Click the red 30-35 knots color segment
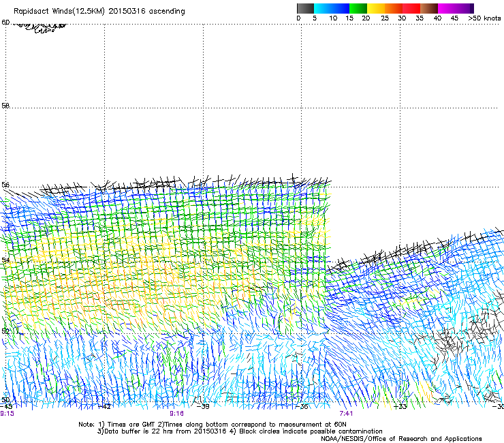Image resolution: width=504 pixels, height=443 pixels. [411, 8]
